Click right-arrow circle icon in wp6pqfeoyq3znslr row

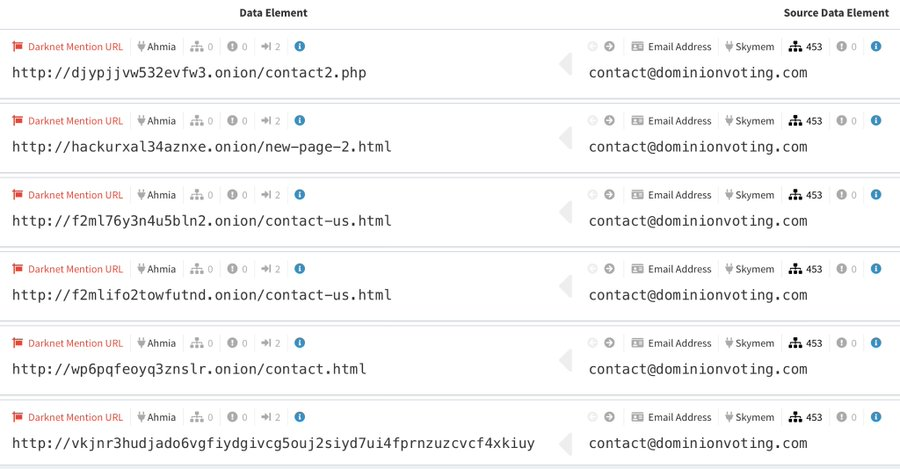[x=610, y=343]
